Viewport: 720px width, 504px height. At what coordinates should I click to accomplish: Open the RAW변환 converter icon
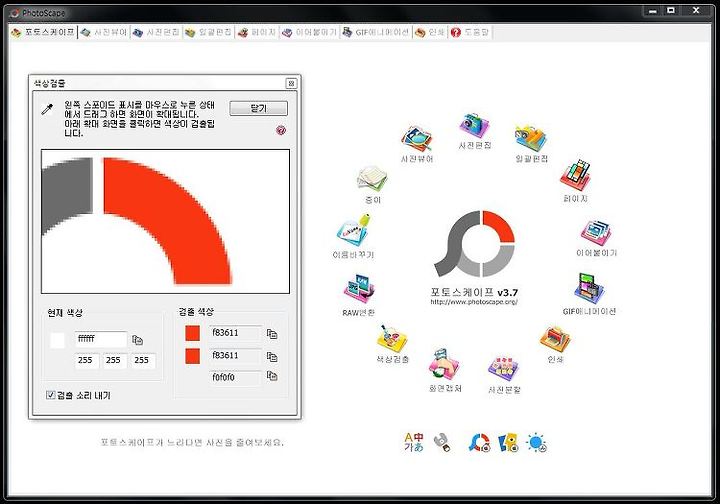click(359, 289)
